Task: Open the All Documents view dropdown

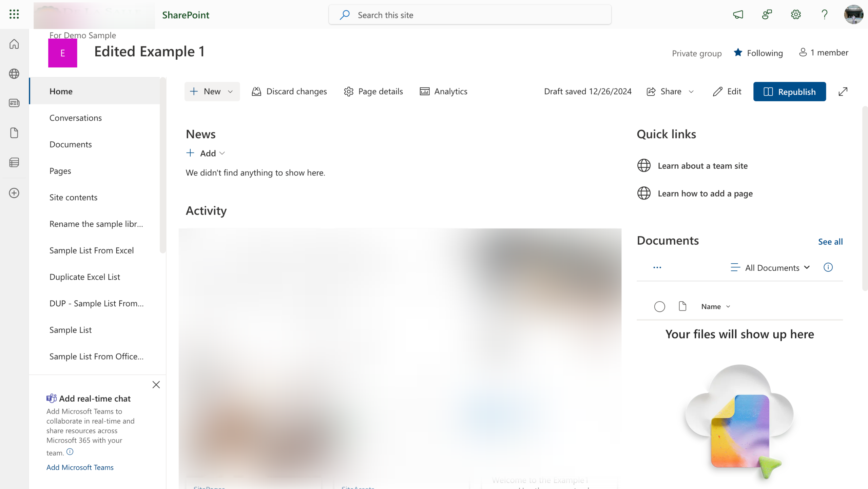Action: tap(770, 267)
